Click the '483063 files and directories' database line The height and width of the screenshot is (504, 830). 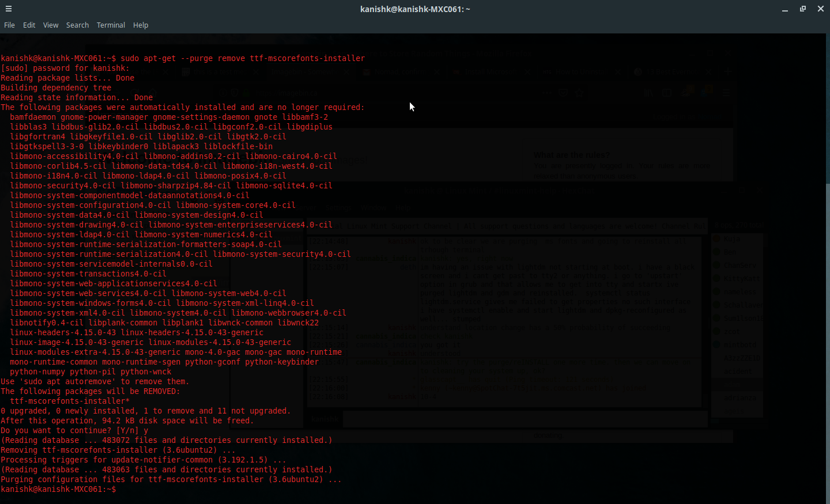(x=167, y=469)
